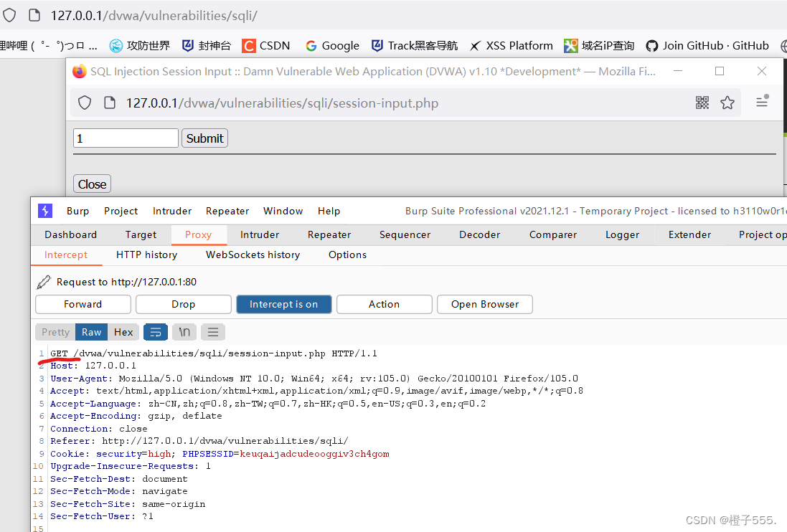Toggle show non-printable characters \n button
Image resolution: width=787 pixels, height=532 pixels.
coord(184,332)
